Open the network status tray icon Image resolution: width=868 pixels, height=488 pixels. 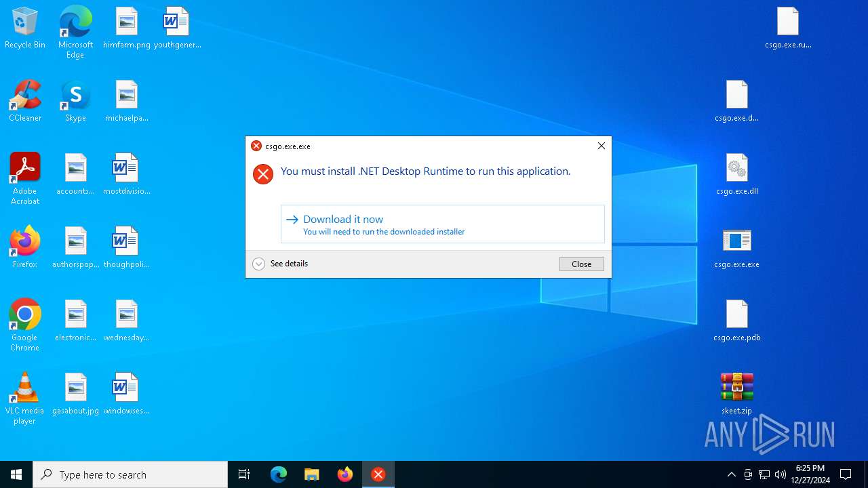coord(764,474)
